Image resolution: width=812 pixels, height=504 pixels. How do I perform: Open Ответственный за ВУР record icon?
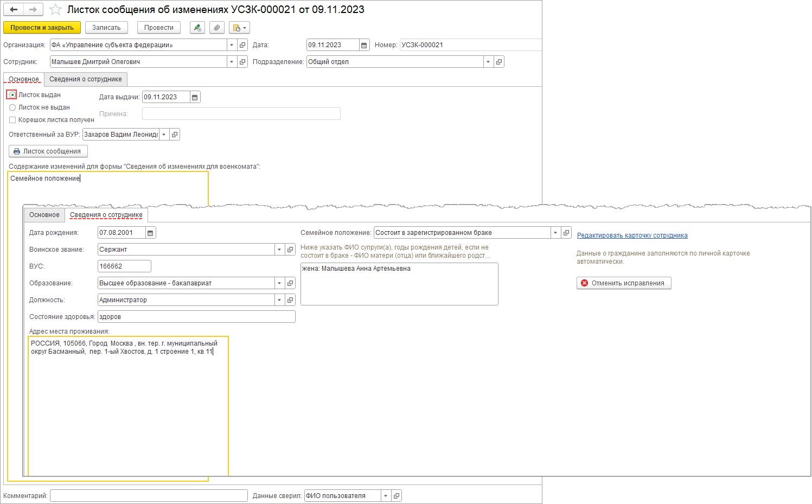(x=175, y=135)
